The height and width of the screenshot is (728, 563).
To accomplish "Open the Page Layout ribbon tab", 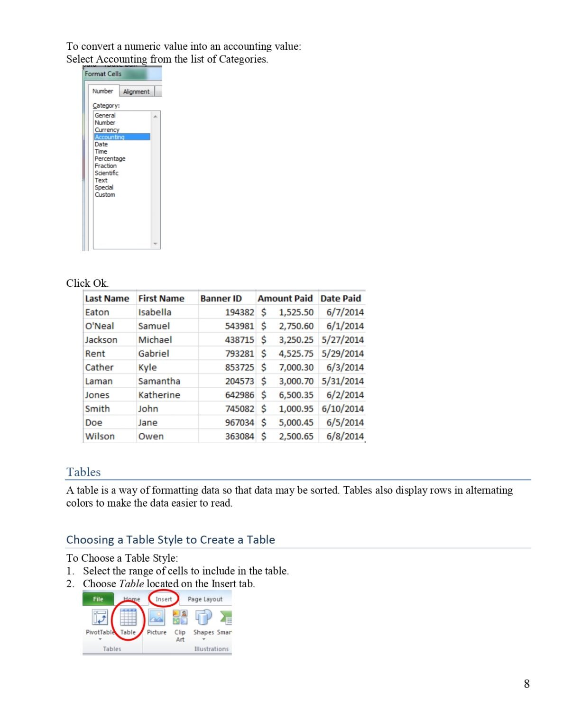I will [x=205, y=600].
